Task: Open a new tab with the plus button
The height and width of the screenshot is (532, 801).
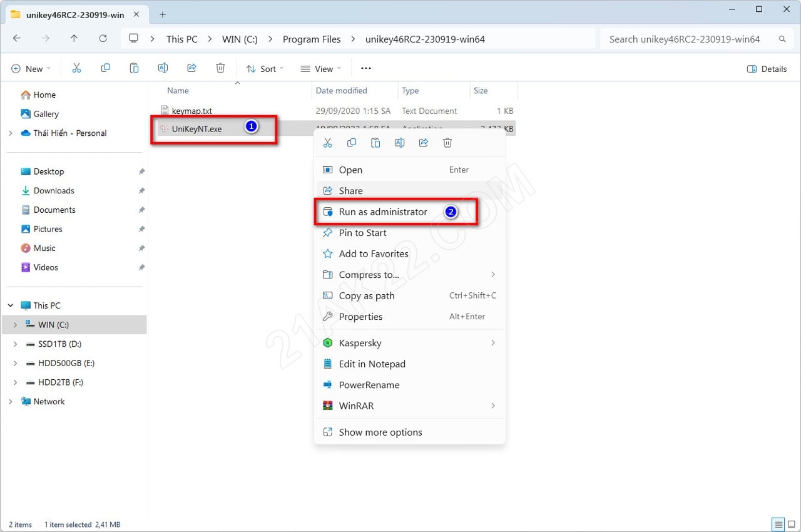Action: pyautogui.click(x=163, y=14)
